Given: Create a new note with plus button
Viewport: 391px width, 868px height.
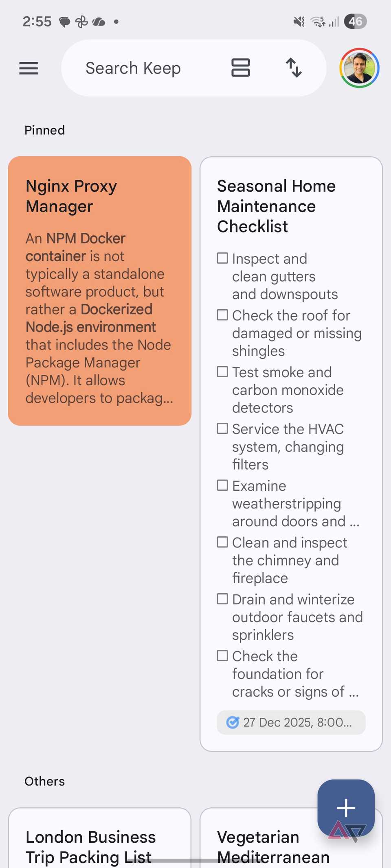Looking at the screenshot, I should [x=346, y=808].
